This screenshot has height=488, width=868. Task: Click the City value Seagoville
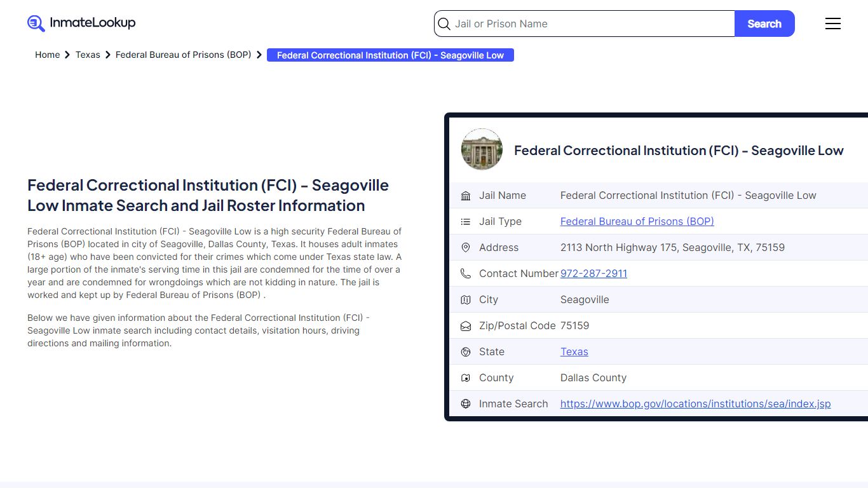pyautogui.click(x=585, y=299)
